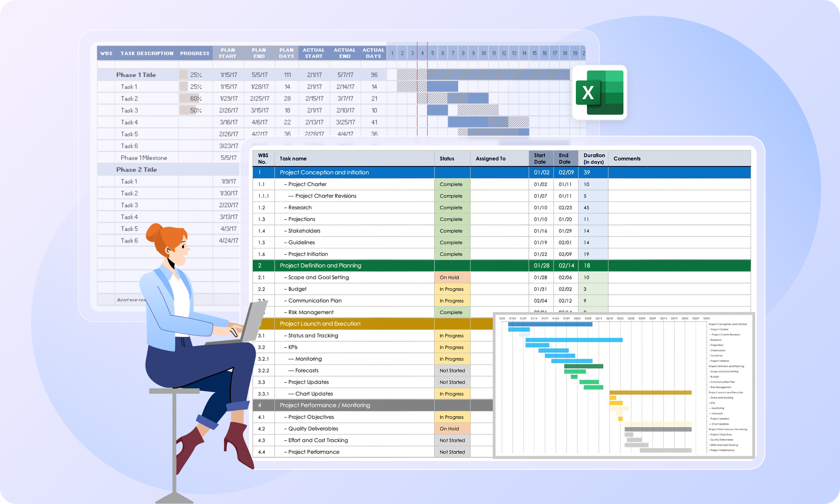Click the Phase 1 Milestone row label
Image resolution: width=840 pixels, height=504 pixels.
click(144, 158)
